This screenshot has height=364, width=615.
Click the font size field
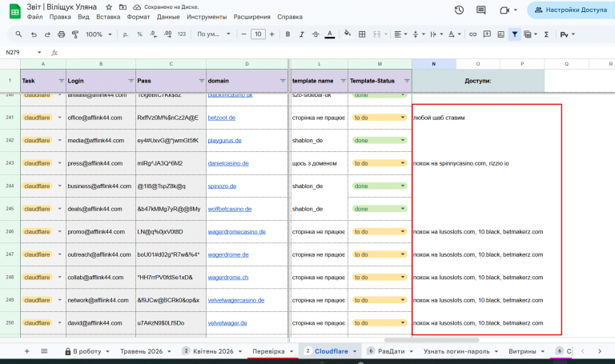pos(258,34)
